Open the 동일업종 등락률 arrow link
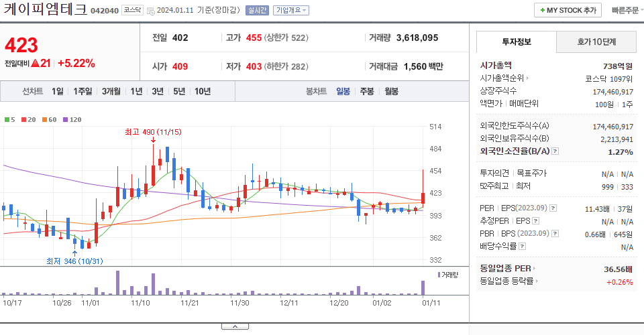Image resolution: width=644 pixels, height=335 pixels. [537, 281]
